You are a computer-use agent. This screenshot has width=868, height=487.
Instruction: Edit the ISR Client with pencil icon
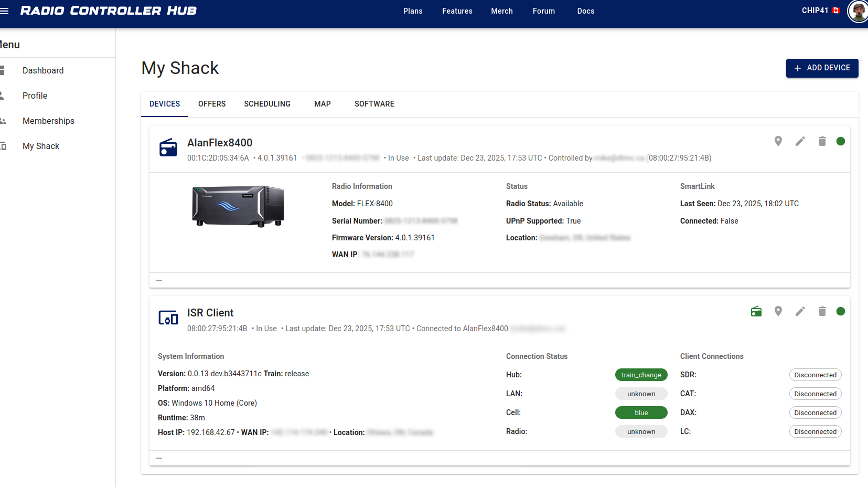[x=800, y=312]
